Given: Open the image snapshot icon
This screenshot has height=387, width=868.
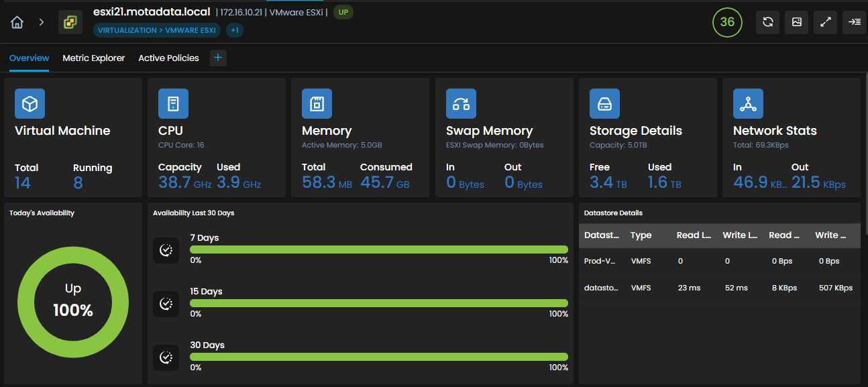Looking at the screenshot, I should [x=797, y=22].
